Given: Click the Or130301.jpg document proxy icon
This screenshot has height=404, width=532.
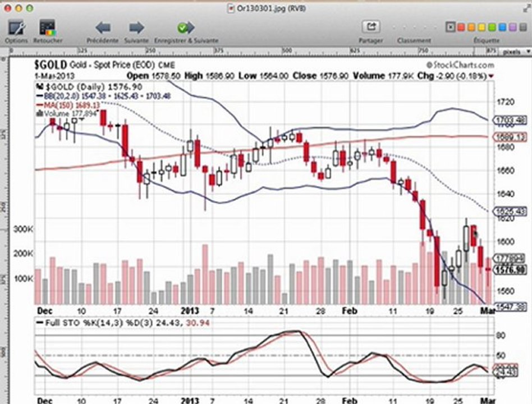Looking at the screenshot, I should (231, 8).
